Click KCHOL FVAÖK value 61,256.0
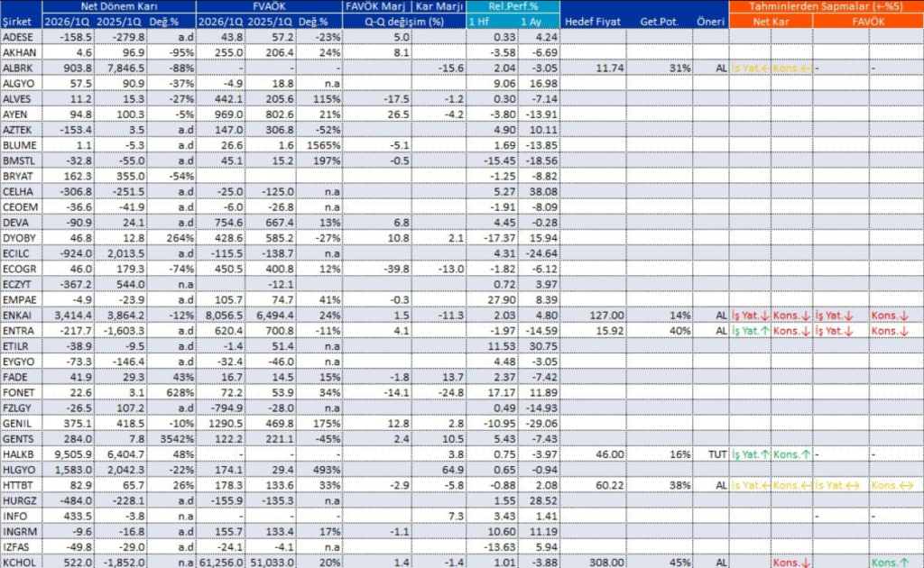The image size is (924, 568). tap(220, 563)
